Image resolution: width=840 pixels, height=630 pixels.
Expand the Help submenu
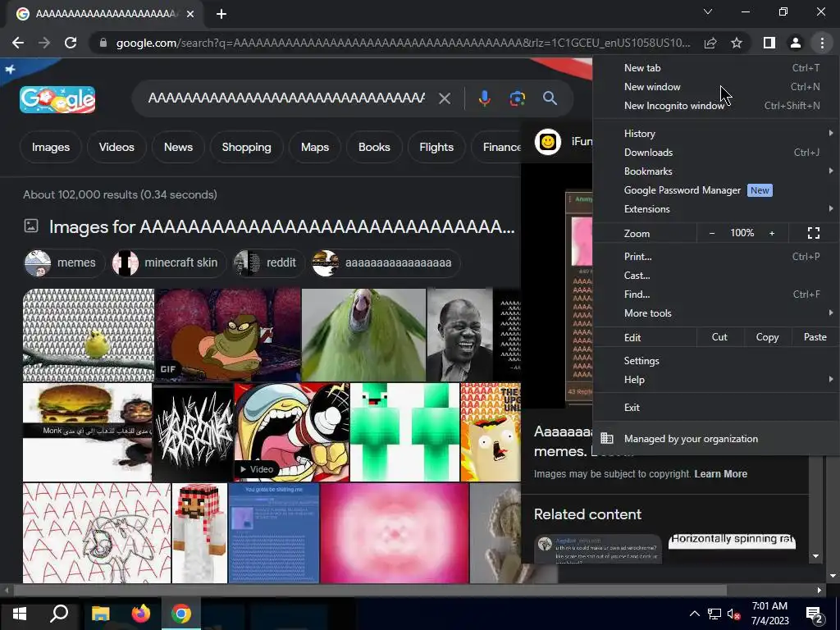(715, 379)
